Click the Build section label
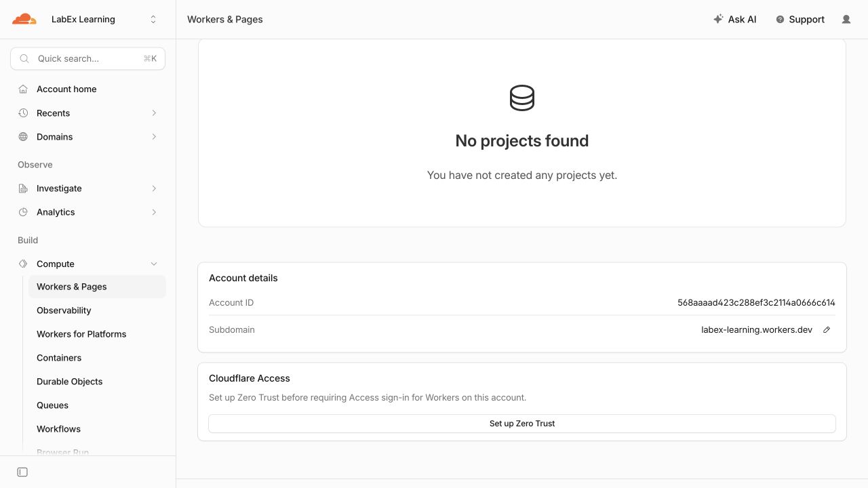 click(x=28, y=240)
